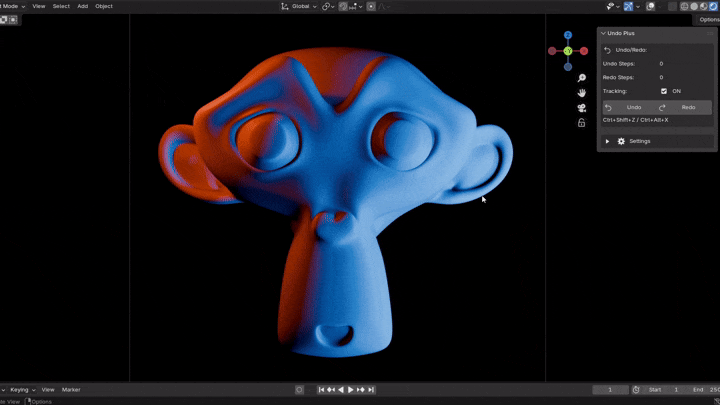Jump to the previous keyframe
Viewport: 720px width, 405px height.
(x=331, y=390)
